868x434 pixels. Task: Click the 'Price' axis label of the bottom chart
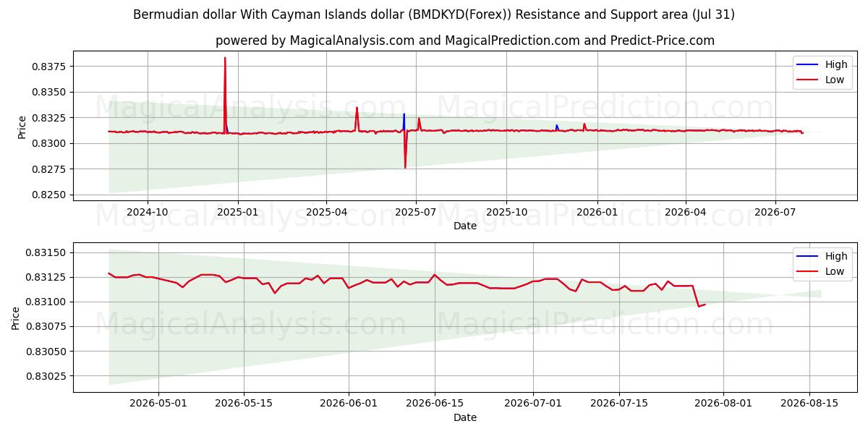click(x=16, y=318)
